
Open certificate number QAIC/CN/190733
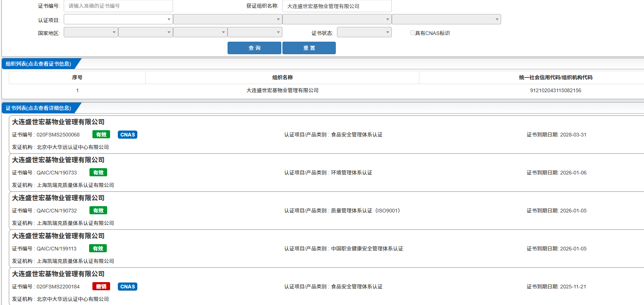pos(57,173)
